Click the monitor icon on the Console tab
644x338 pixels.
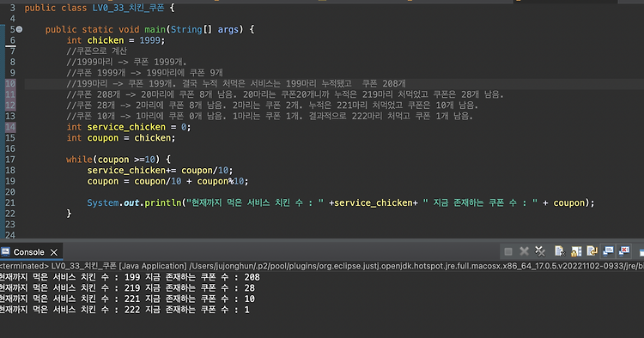click(x=5, y=252)
